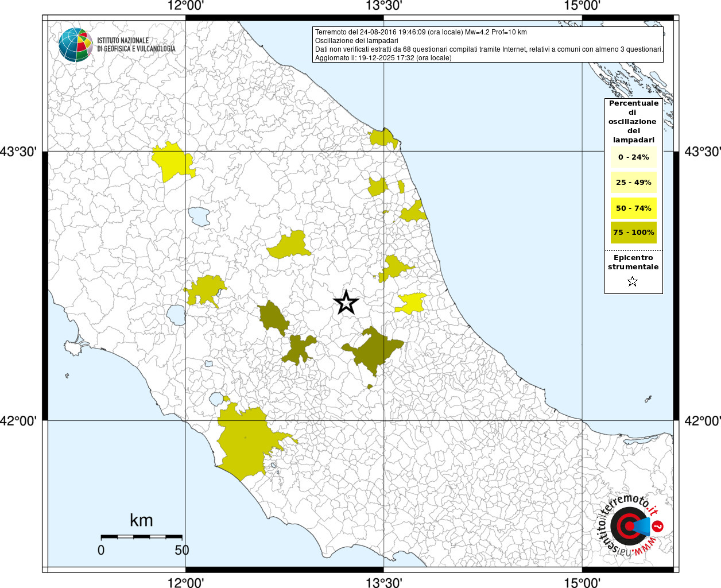Click the 'Aggiornato il: 19-12-2025 17:32' line
The width and height of the screenshot is (721, 588).
coord(383,58)
